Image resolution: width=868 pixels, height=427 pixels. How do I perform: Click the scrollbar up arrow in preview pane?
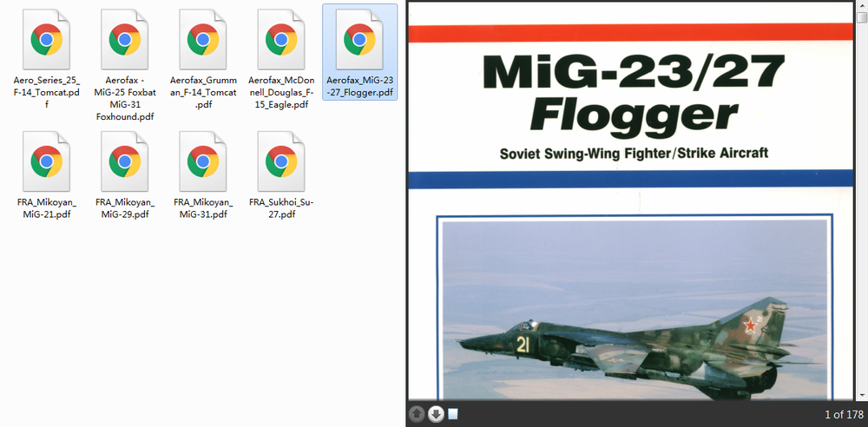click(863, 5)
